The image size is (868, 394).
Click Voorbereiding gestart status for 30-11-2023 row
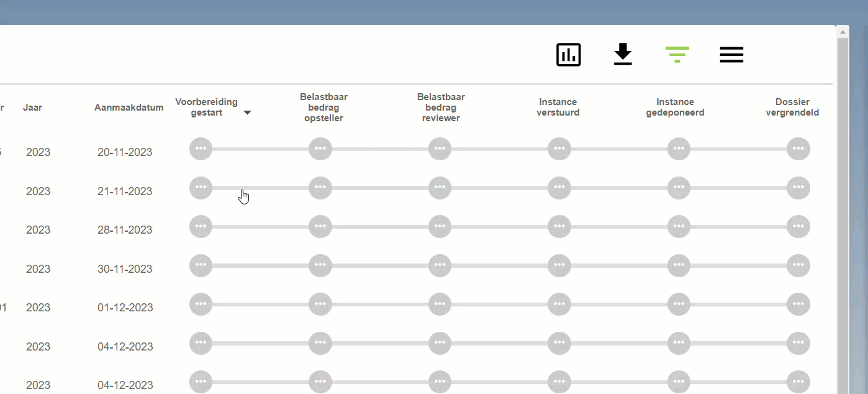tap(201, 265)
